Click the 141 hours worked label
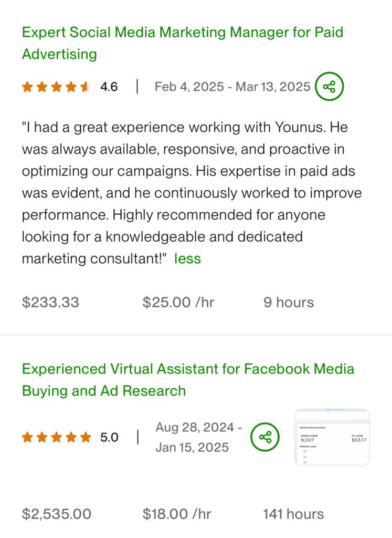The image size is (392, 538). (293, 514)
